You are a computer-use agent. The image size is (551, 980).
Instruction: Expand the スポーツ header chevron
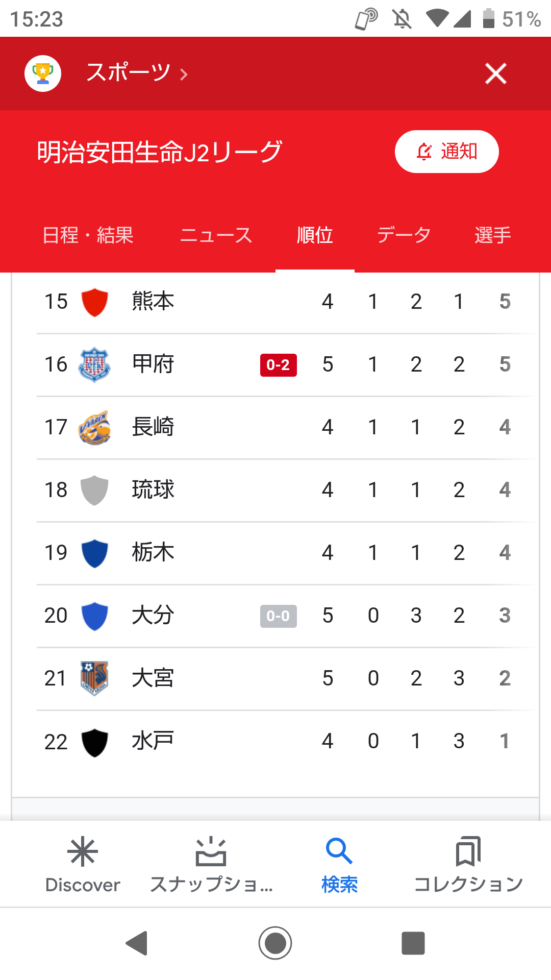184,75
